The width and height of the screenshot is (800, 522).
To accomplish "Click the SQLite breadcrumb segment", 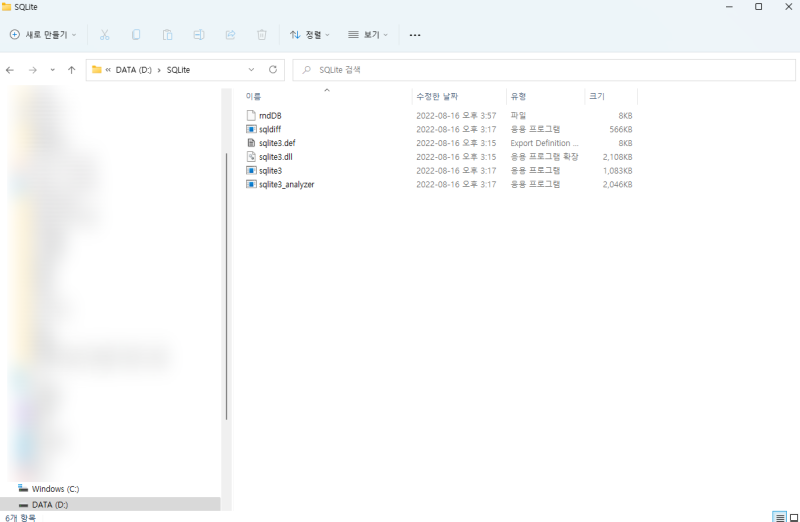I will 178,70.
